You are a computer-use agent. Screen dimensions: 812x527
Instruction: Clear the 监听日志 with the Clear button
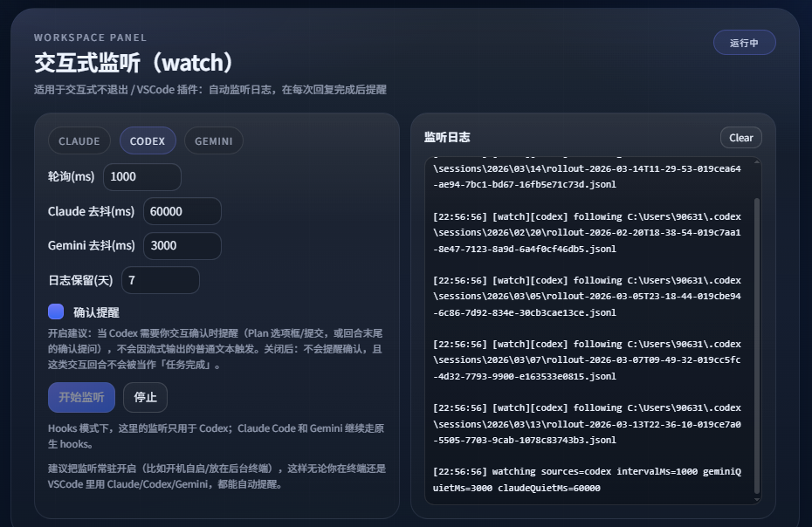point(741,138)
